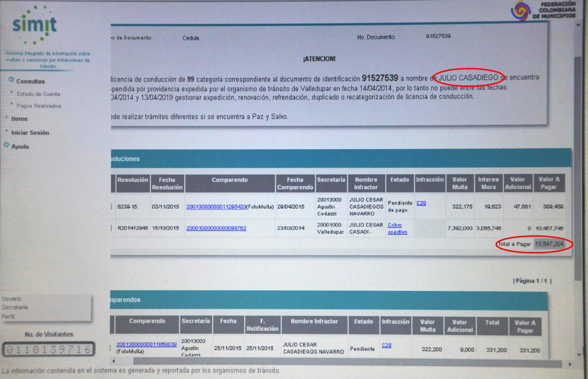Go to Home in sidebar
This screenshot has width=588, height=379.
click(19, 119)
